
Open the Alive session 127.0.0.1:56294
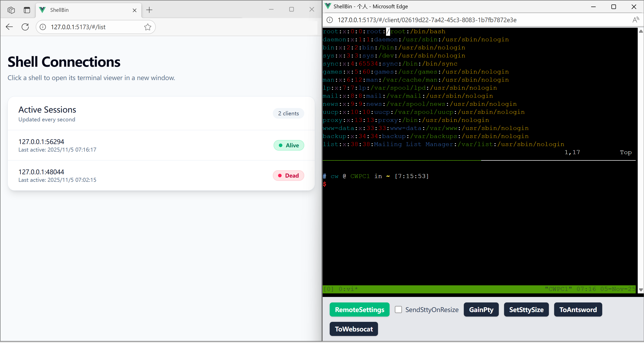pyautogui.click(x=161, y=145)
